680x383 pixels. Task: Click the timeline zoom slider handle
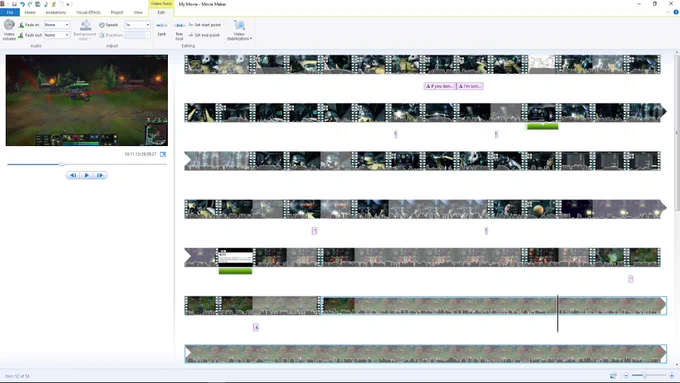(x=644, y=375)
